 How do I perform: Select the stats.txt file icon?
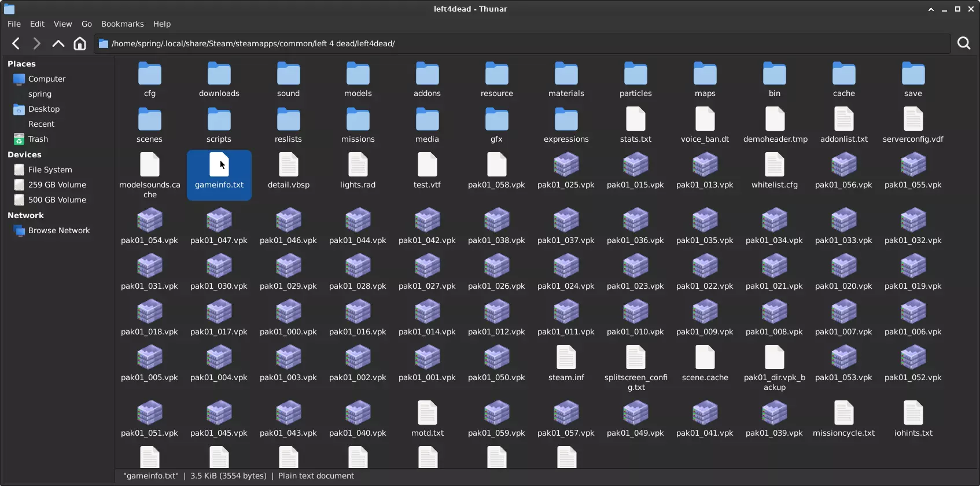[x=636, y=119]
